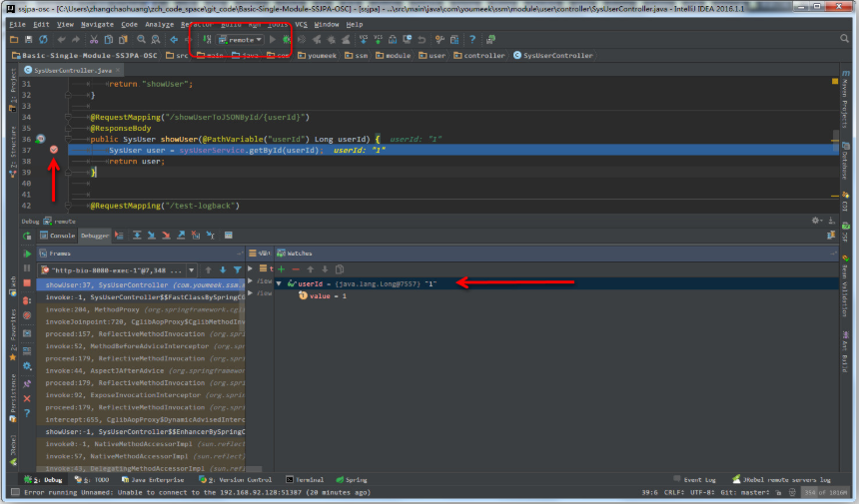
Task: Toggle tool window buttons at status bar corner
Action: [x=15, y=492]
